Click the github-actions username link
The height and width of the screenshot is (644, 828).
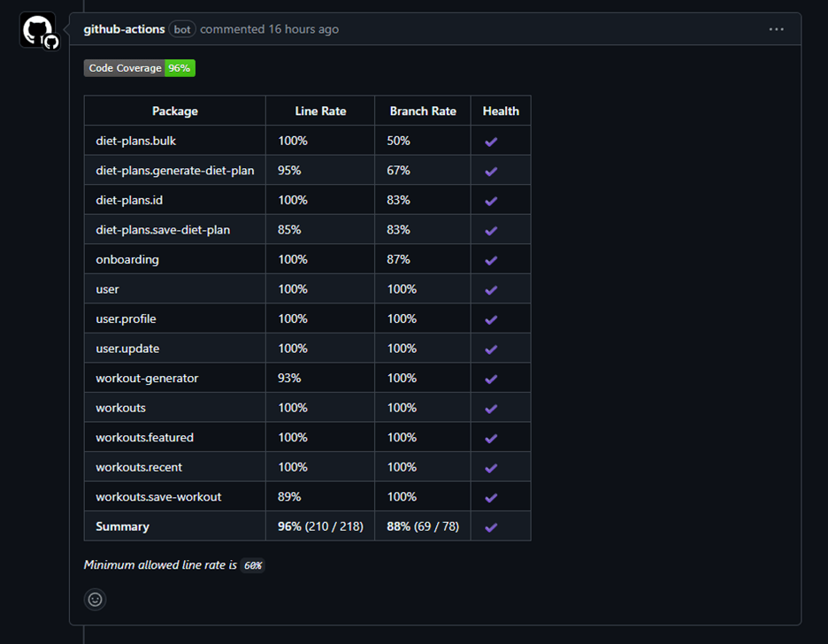pyautogui.click(x=123, y=29)
